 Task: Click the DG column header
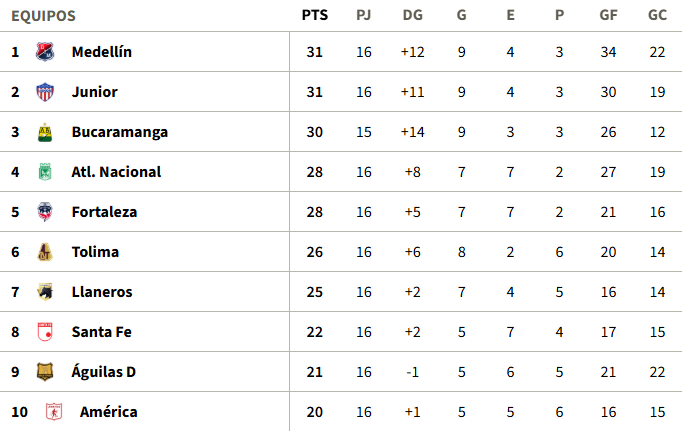tap(412, 16)
